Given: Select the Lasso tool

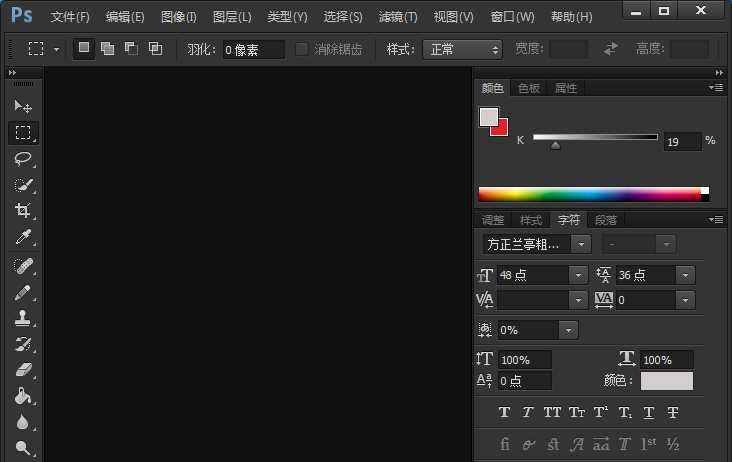Looking at the screenshot, I should click(x=22, y=159).
